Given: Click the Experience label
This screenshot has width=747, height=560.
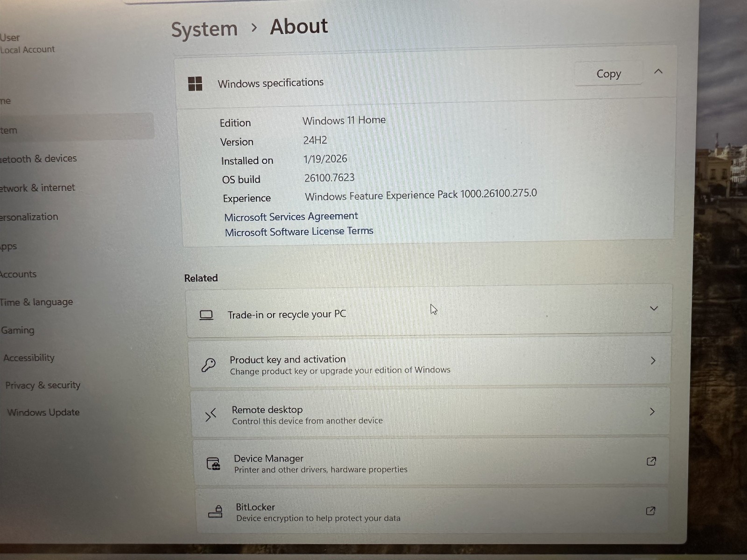Looking at the screenshot, I should 247,198.
